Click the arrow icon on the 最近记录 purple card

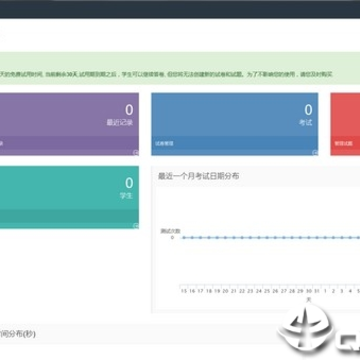(136, 152)
